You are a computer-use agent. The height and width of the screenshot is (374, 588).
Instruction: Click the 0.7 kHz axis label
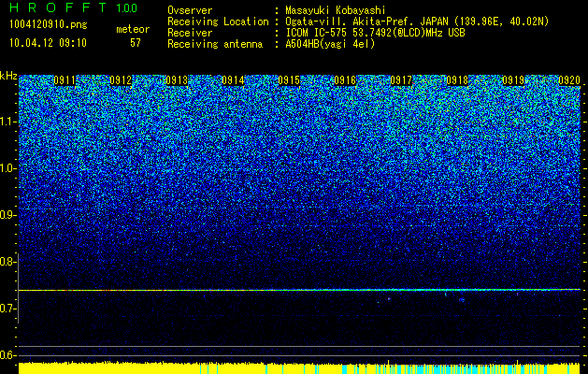click(7, 309)
